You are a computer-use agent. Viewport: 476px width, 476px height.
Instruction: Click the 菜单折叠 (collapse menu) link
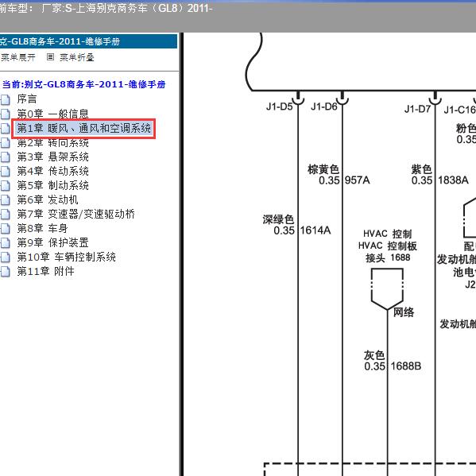77,57
